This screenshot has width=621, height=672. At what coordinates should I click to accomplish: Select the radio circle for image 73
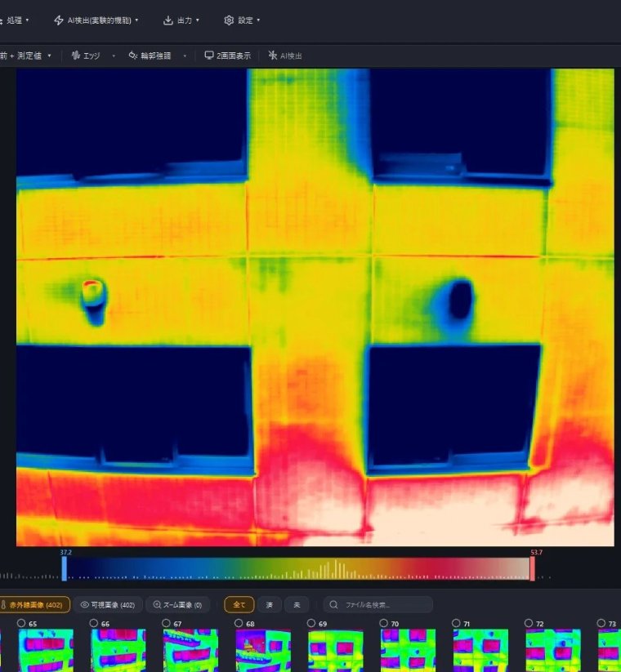[601, 623]
